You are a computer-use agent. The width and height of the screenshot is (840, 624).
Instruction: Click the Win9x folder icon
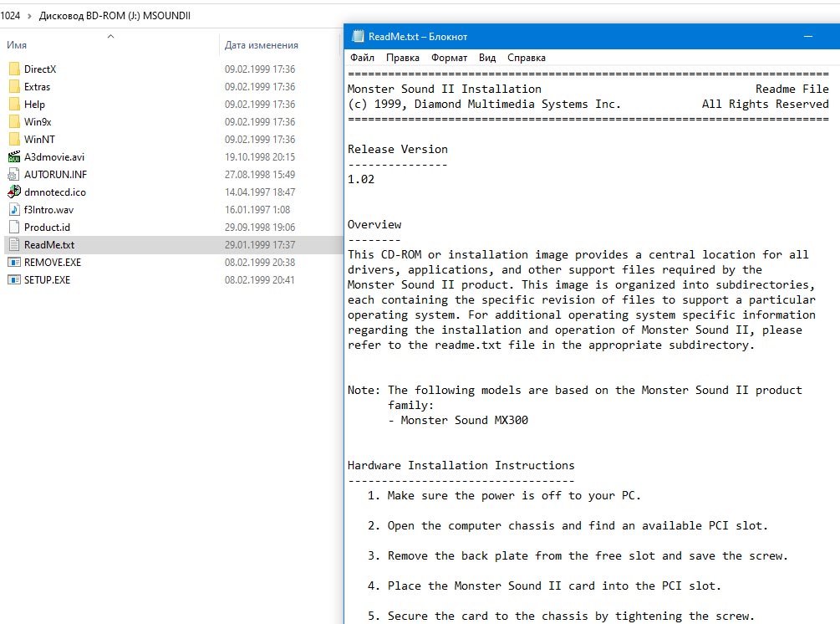[14, 121]
